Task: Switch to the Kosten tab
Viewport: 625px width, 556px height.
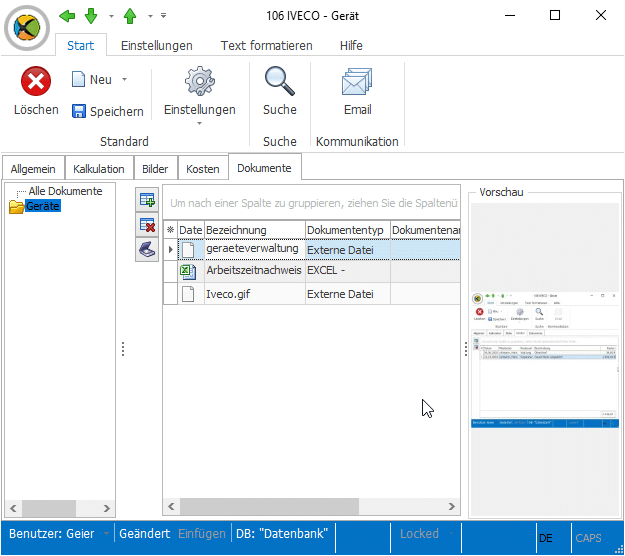Action: (202, 169)
